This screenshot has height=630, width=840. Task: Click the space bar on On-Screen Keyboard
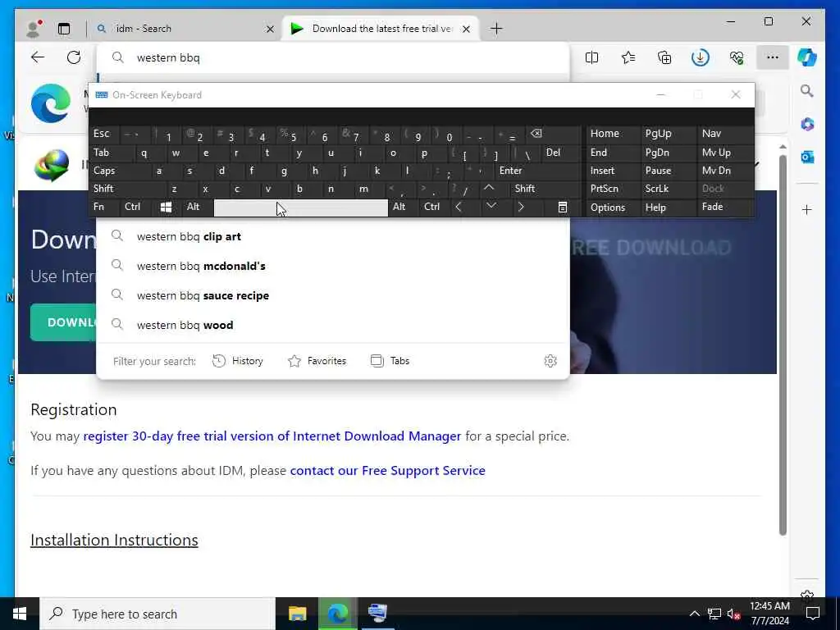pos(300,208)
